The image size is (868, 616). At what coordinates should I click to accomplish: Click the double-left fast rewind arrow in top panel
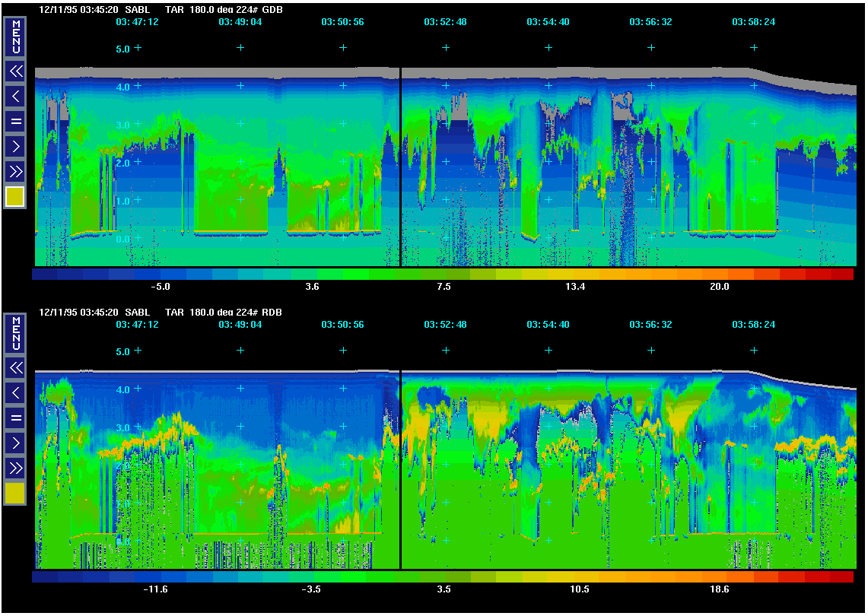pos(15,71)
